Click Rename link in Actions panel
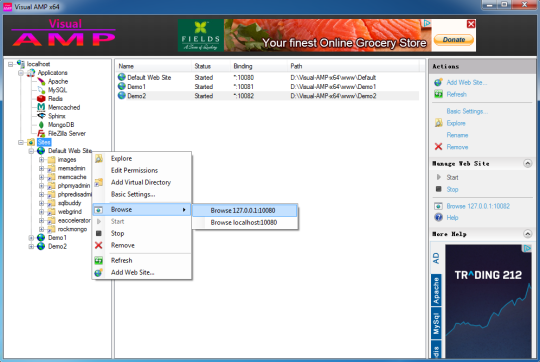The height and width of the screenshot is (362, 540). (x=457, y=135)
